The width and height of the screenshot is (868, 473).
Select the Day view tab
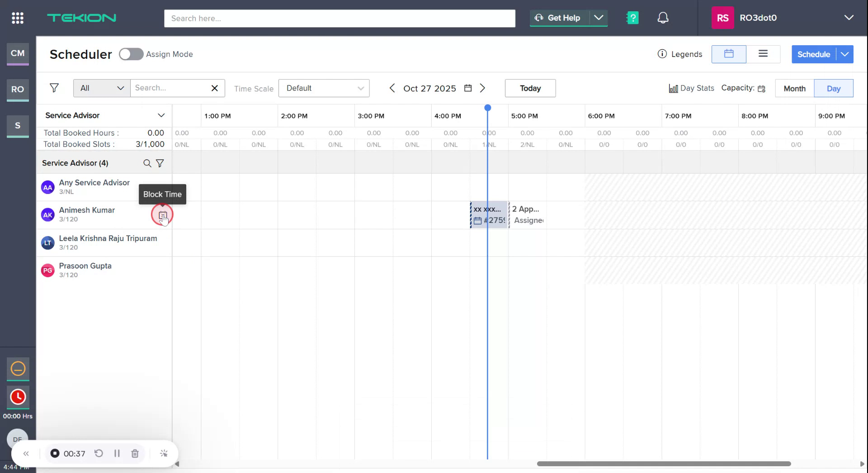(x=833, y=88)
